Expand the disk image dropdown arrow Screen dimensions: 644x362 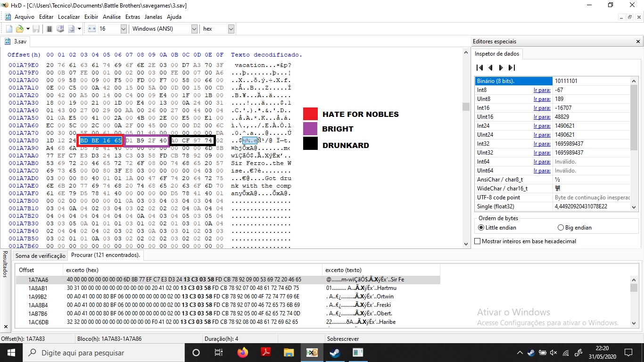click(x=79, y=29)
